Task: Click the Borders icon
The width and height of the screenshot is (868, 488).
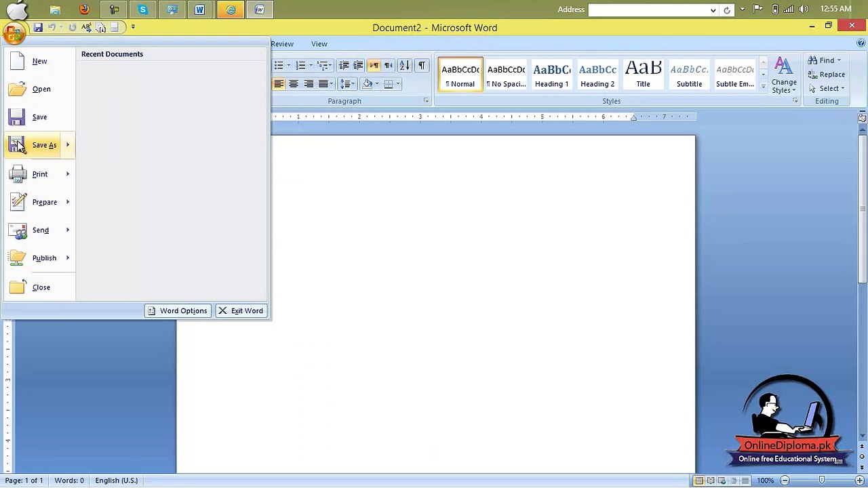Action: click(389, 84)
